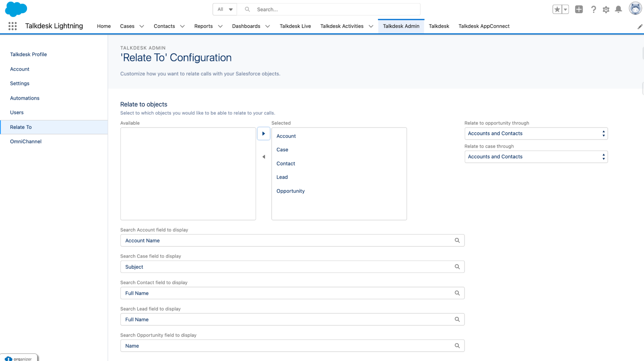Click search icon in Subject field
Image resolution: width=644 pixels, height=361 pixels.
pyautogui.click(x=457, y=267)
